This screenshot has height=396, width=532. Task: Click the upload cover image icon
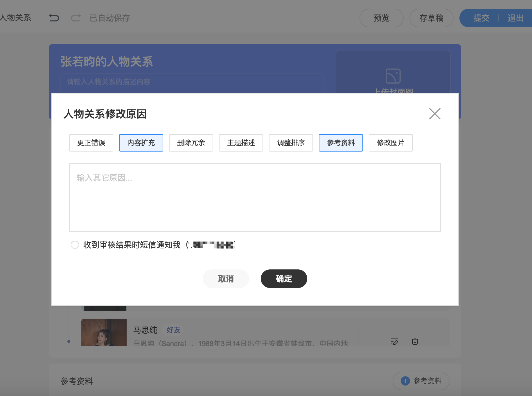[393, 76]
